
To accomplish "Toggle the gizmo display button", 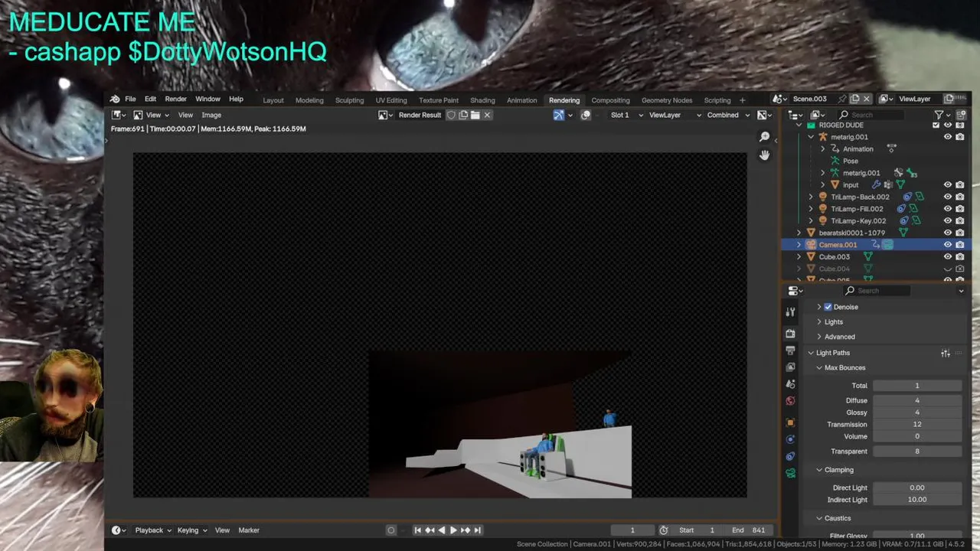I will (559, 115).
